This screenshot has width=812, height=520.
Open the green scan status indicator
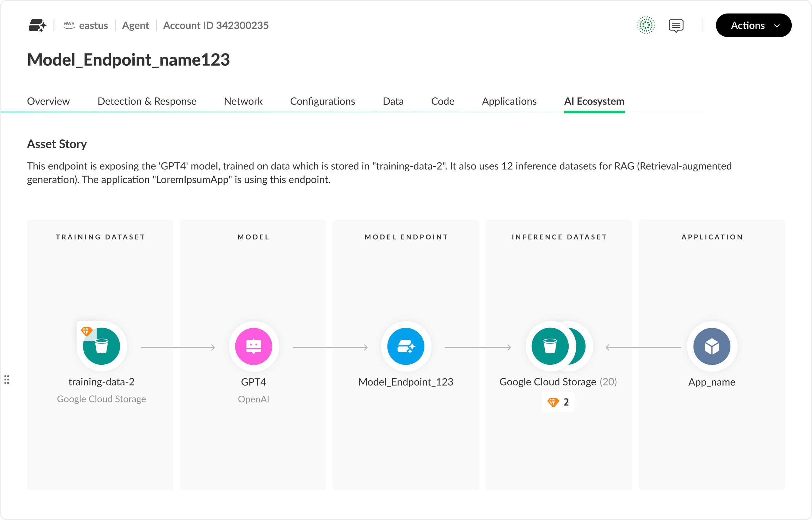click(x=646, y=25)
